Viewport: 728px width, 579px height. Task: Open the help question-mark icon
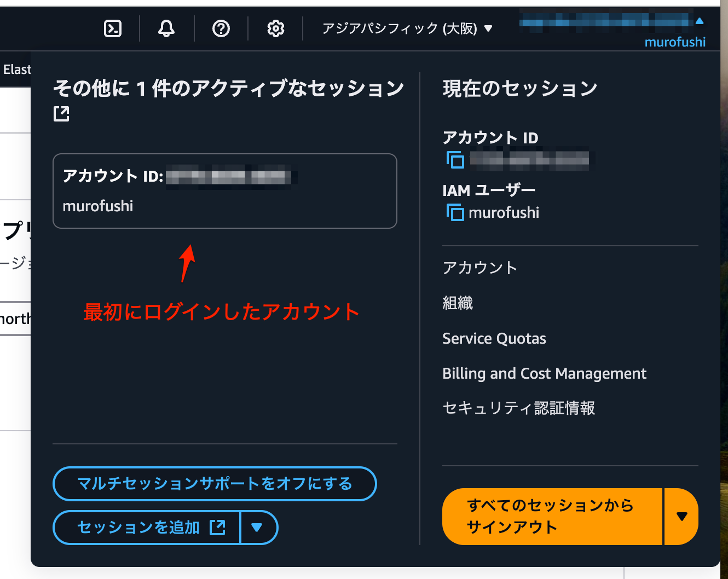click(x=221, y=28)
